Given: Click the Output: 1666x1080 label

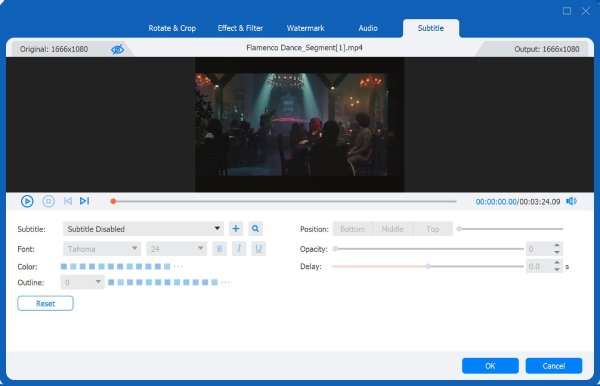Looking at the screenshot, I should point(546,49).
